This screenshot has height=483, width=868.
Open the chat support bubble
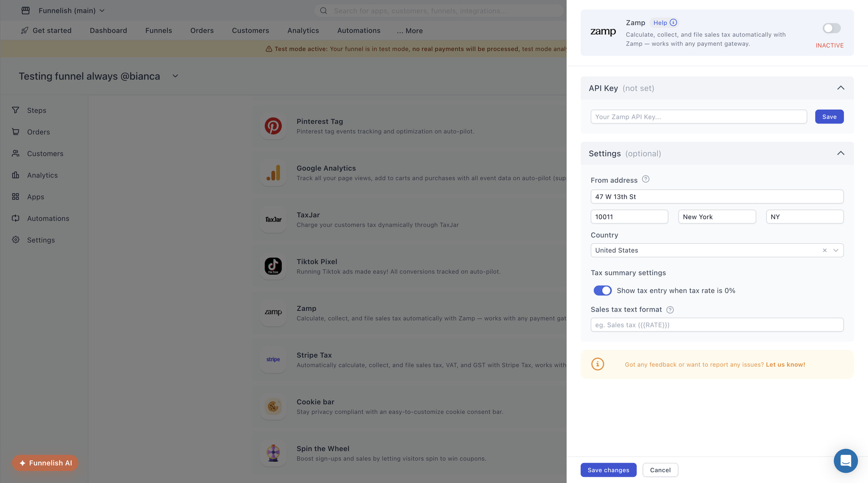(x=845, y=461)
